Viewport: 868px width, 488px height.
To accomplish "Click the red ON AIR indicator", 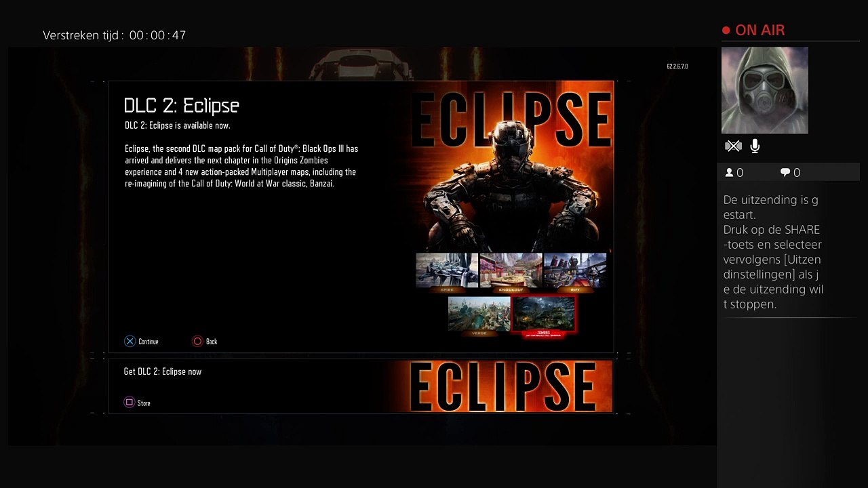I will point(753,30).
